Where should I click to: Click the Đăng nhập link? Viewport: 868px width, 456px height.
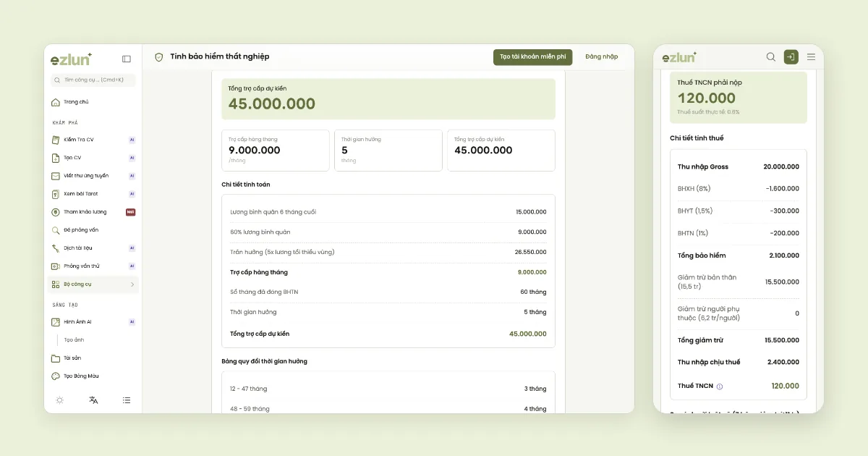click(x=602, y=57)
